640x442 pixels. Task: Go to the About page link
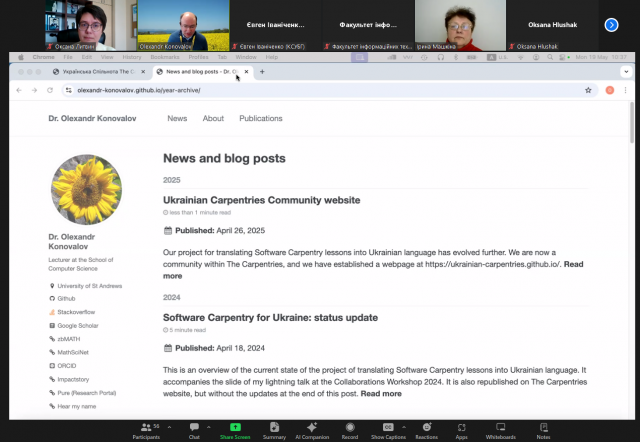coord(213,118)
